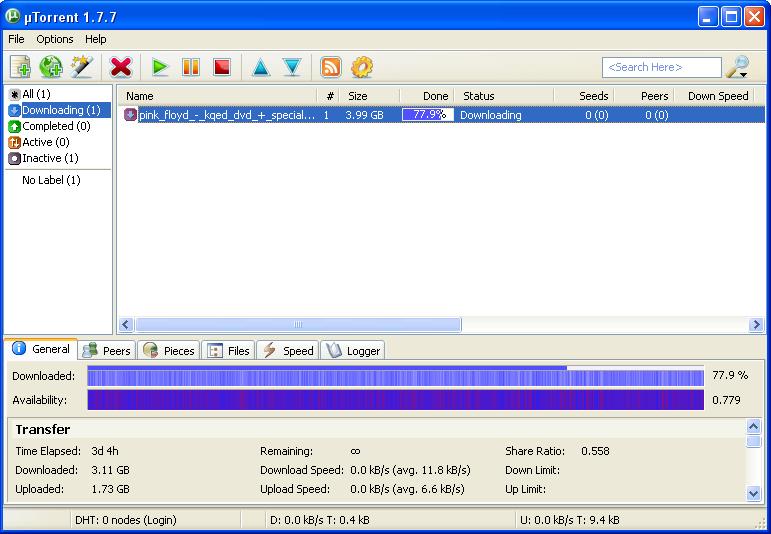Viewport: 771px width, 534px height.
Task: Select the pink_floyd torrent row name
Action: click(x=227, y=115)
